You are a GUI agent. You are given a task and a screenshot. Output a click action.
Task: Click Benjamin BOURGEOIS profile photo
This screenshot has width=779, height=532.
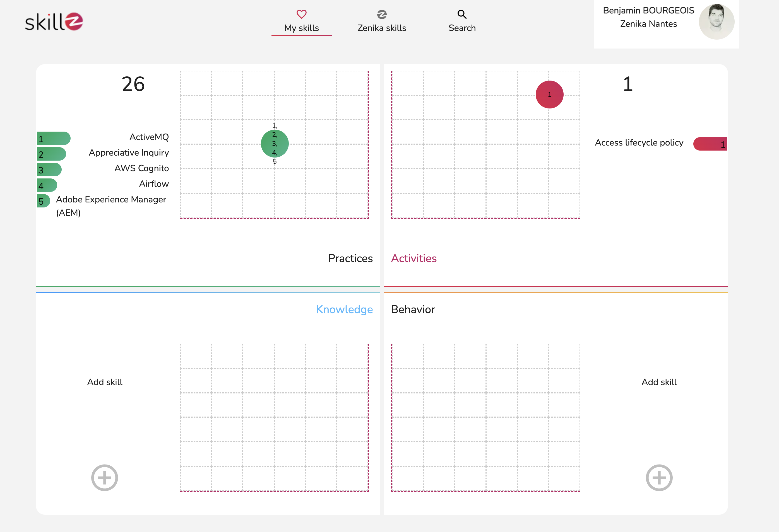tap(717, 21)
